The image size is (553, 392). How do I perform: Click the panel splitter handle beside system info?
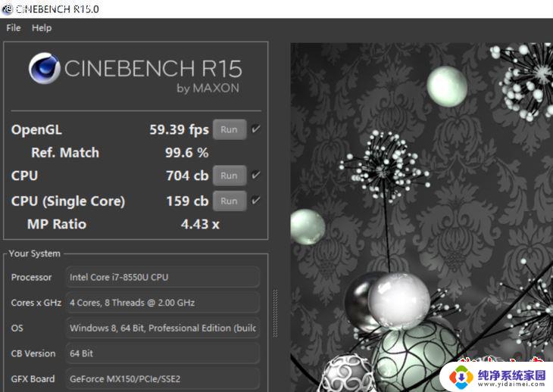click(x=275, y=313)
